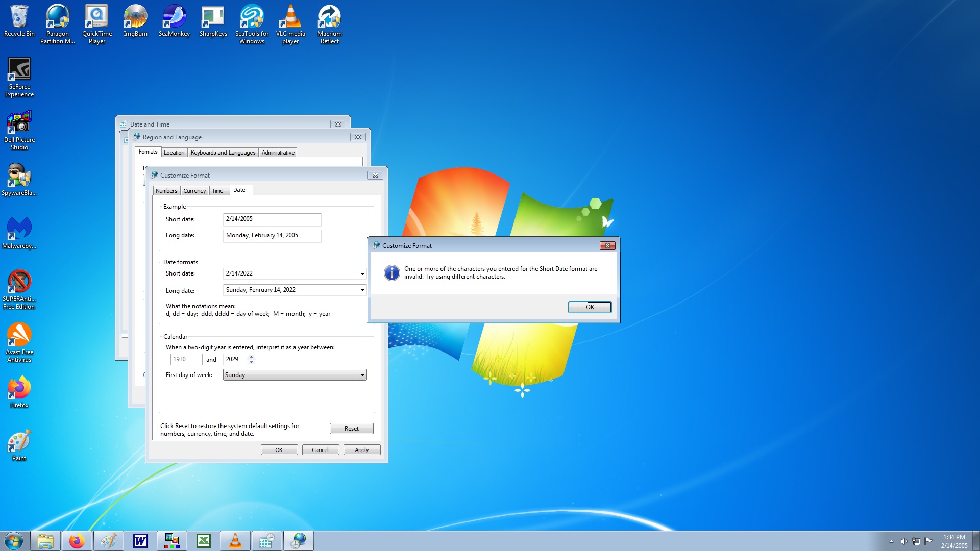This screenshot has height=551, width=980.
Task: Open Paint desktop icon
Action: [19, 445]
